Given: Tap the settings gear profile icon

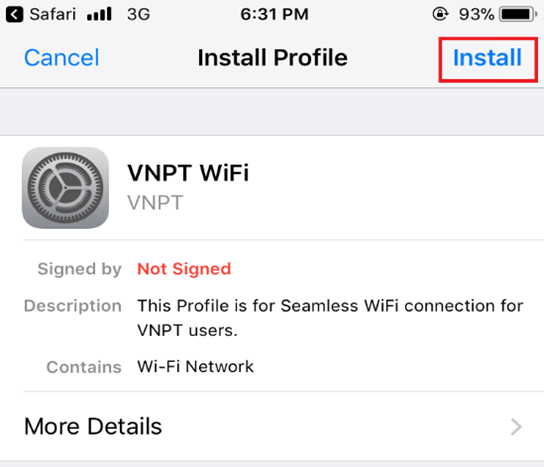Looking at the screenshot, I should [x=65, y=188].
